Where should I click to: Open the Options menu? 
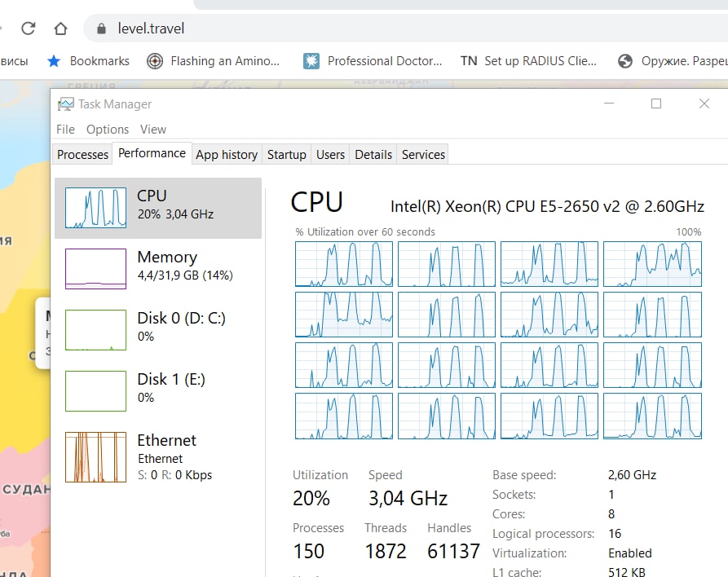[x=108, y=129]
